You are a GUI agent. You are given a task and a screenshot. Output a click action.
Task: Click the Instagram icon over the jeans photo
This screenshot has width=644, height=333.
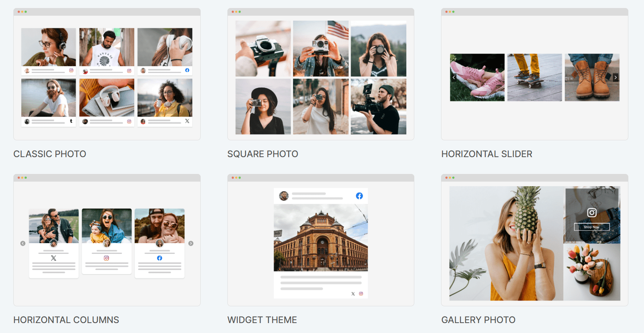click(592, 213)
